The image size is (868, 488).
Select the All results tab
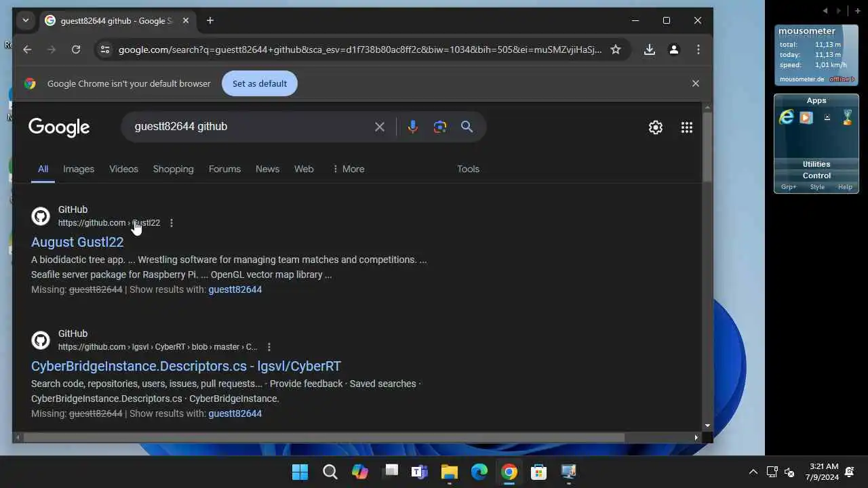point(43,169)
